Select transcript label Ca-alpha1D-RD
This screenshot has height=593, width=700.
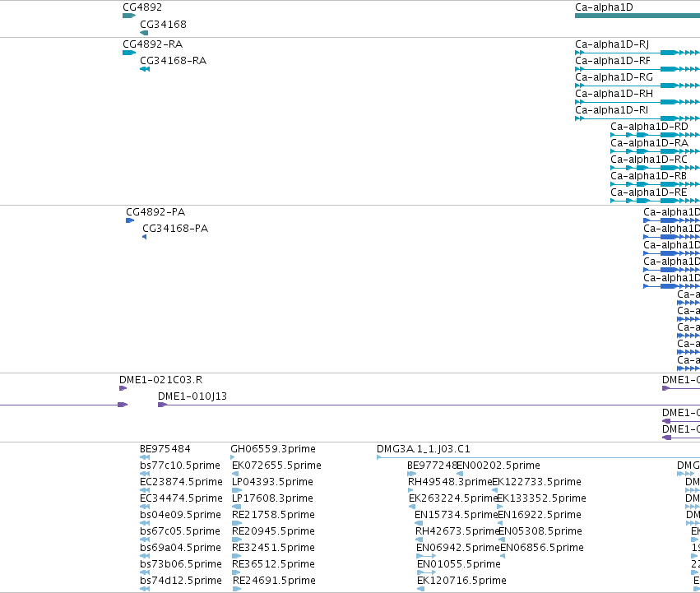click(x=649, y=127)
